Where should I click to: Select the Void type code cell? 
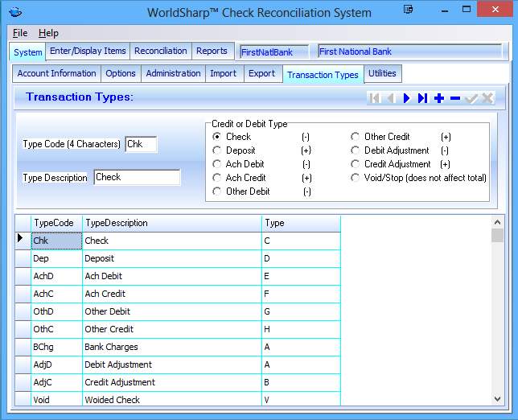(56, 399)
